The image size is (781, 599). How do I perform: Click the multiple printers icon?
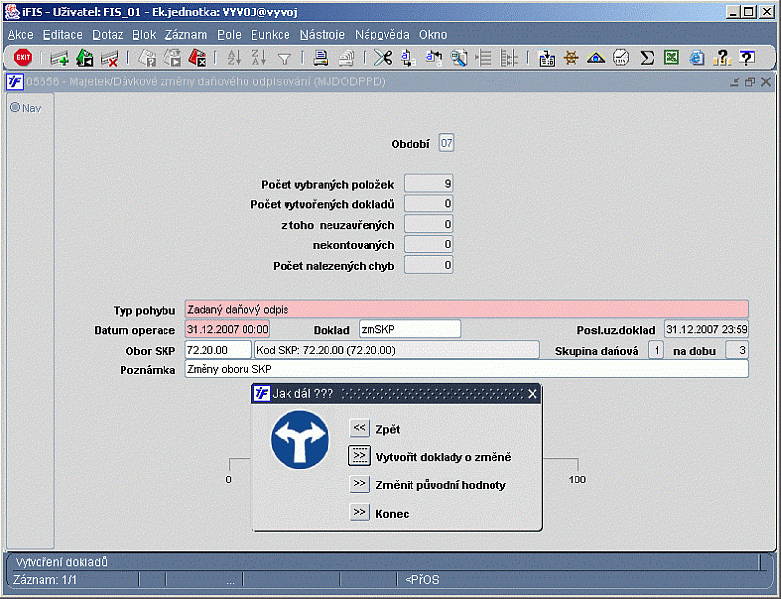[x=346, y=58]
